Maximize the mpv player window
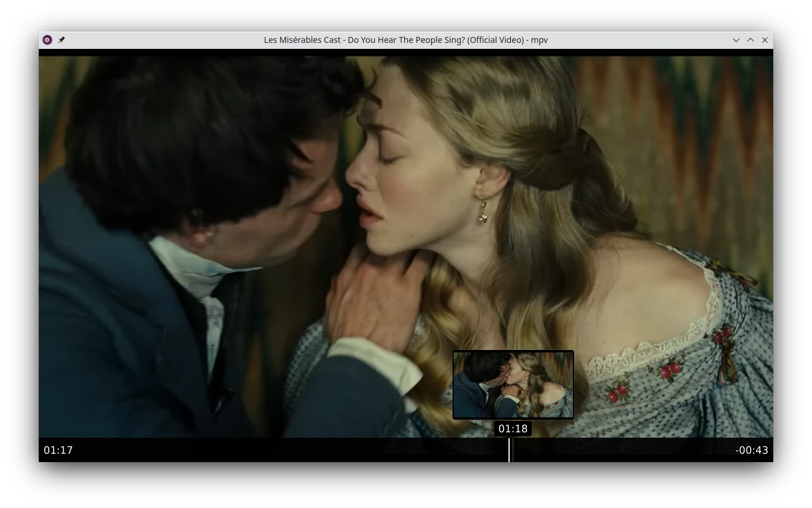Viewport: 812px width, 508px height. 751,40
